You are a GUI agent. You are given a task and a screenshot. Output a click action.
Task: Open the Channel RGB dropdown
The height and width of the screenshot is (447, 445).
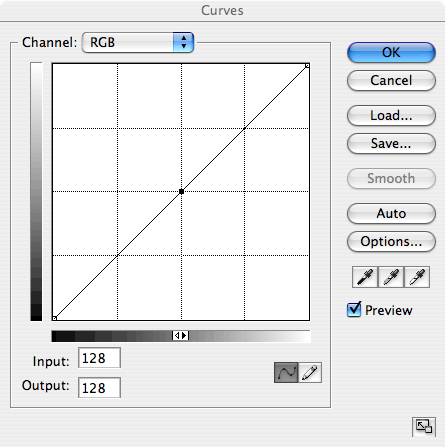click(138, 42)
